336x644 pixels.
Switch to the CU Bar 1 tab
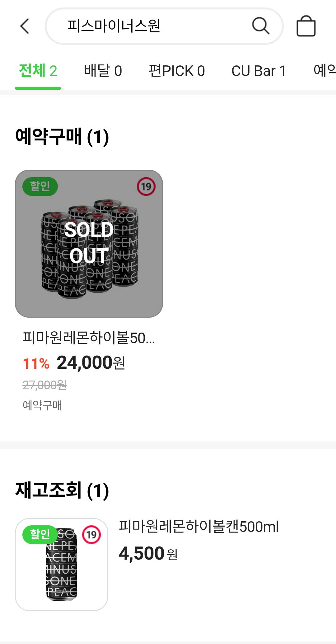pos(259,71)
